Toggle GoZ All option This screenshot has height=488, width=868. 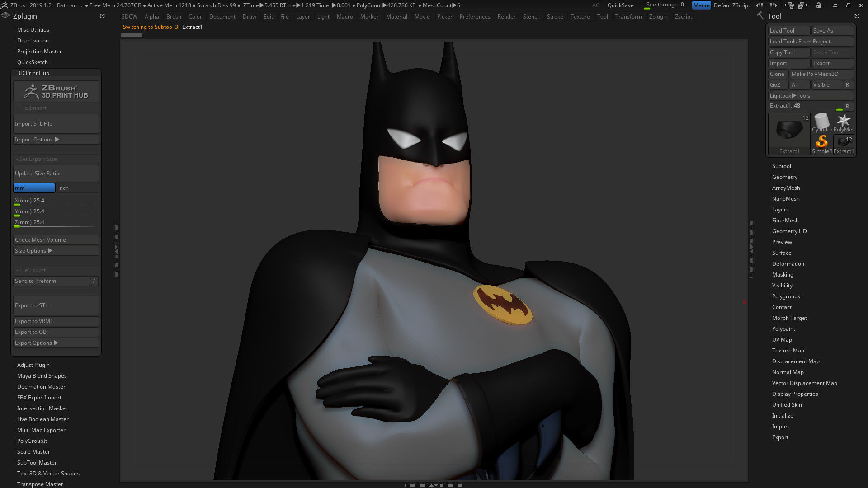(x=799, y=85)
